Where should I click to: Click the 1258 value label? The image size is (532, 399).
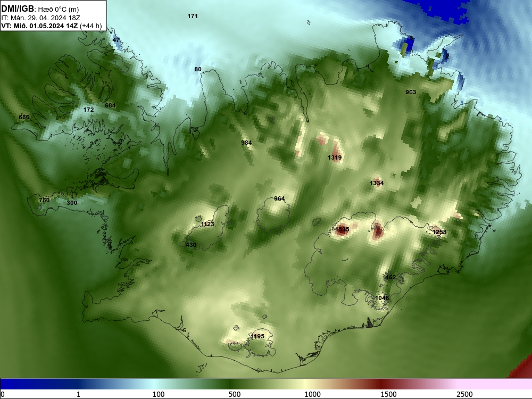[x=440, y=232]
